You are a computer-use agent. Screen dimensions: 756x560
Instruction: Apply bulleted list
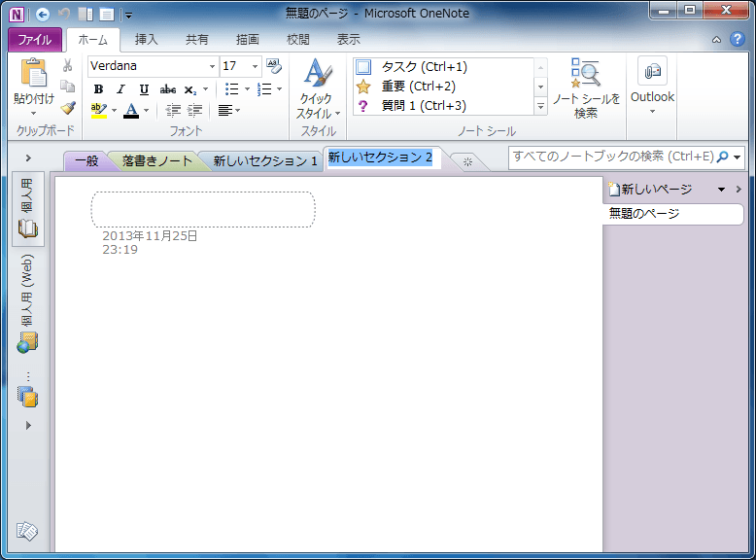232,89
